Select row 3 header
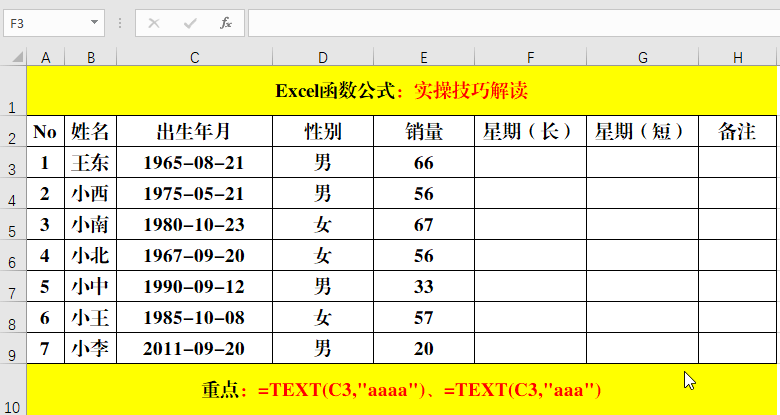The height and width of the screenshot is (415, 780). click(x=13, y=162)
